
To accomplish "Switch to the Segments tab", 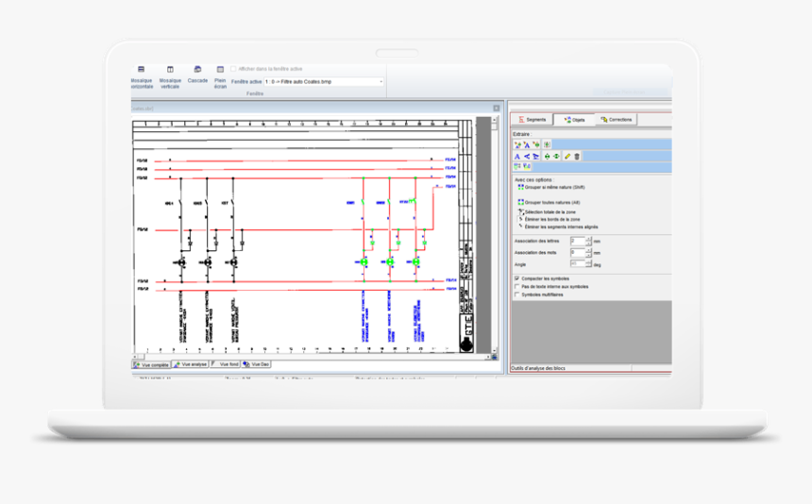I will [x=532, y=120].
